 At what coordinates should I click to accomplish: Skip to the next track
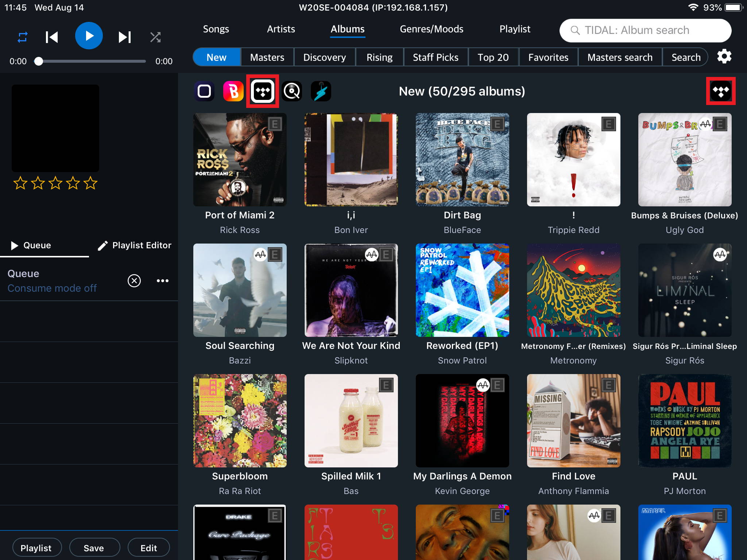click(125, 37)
